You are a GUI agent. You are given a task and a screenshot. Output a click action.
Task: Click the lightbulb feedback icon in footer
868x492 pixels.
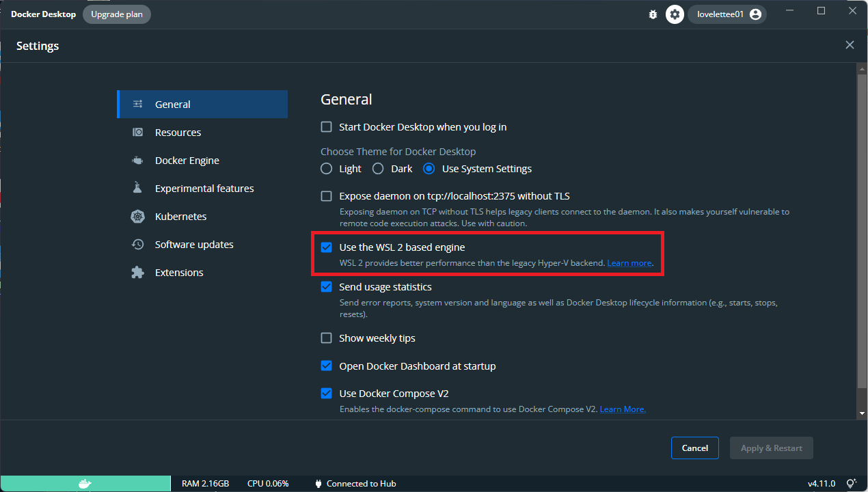pyautogui.click(x=852, y=484)
